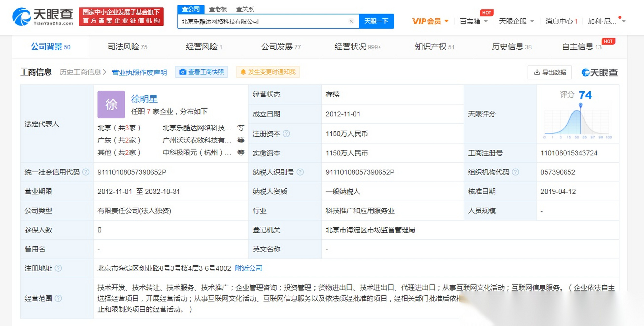Click 有限责任公司(法人独资) company type value
The image size is (644, 326).
(134, 211)
